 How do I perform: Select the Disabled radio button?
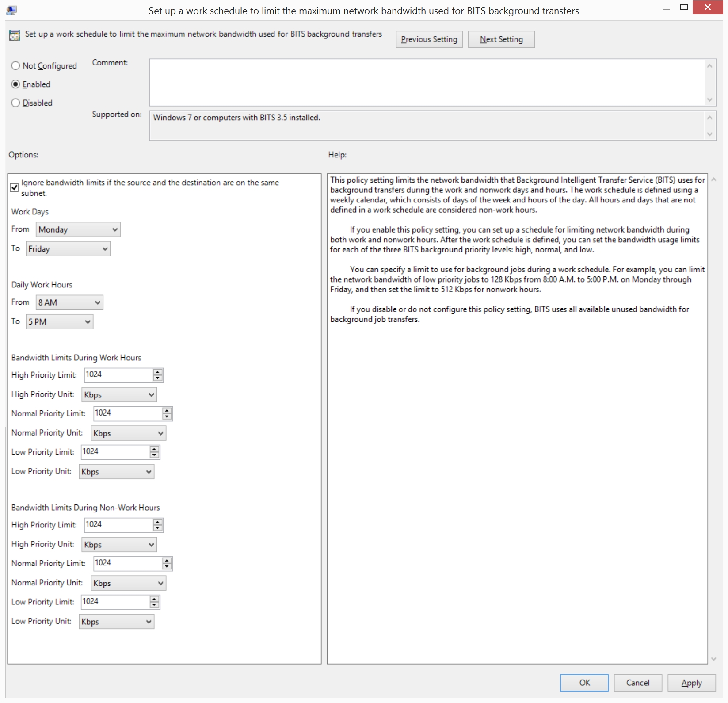coord(16,103)
